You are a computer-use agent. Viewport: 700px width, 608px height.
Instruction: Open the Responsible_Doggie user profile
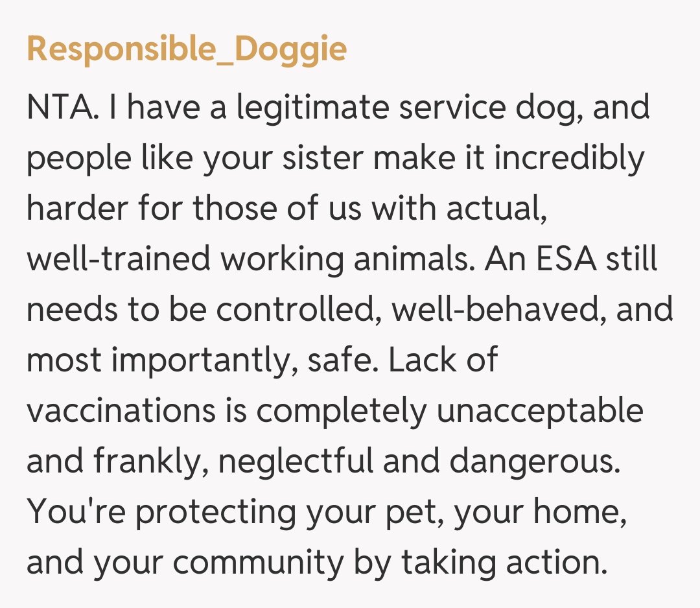(187, 49)
